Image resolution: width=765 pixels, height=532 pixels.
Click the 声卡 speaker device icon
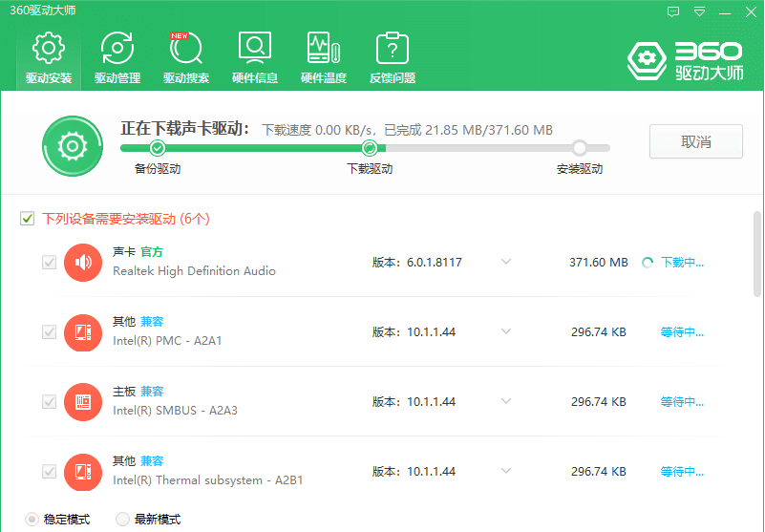click(x=83, y=263)
